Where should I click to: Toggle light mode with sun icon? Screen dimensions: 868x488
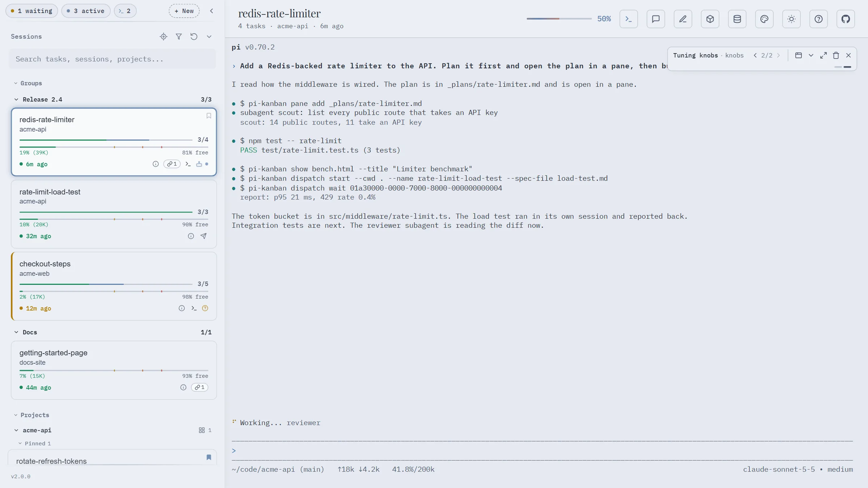[791, 19]
